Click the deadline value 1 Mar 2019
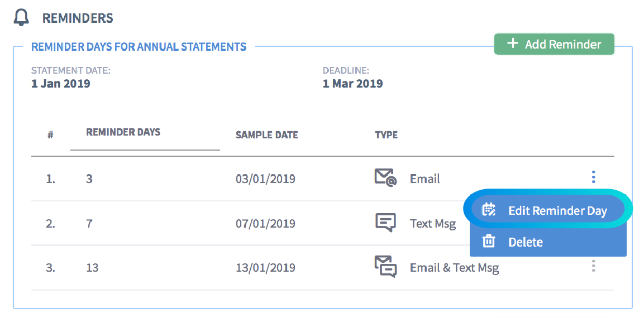This screenshot has width=644, height=318. 353,84
